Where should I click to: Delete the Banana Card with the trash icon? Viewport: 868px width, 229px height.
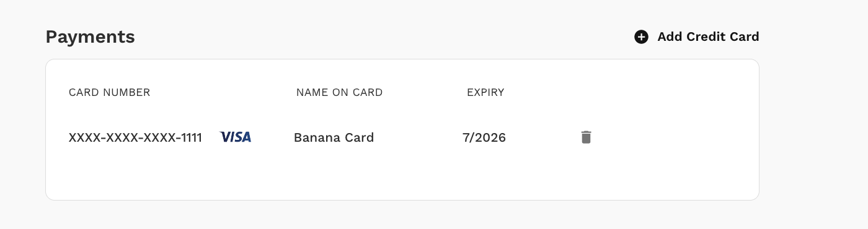(586, 137)
